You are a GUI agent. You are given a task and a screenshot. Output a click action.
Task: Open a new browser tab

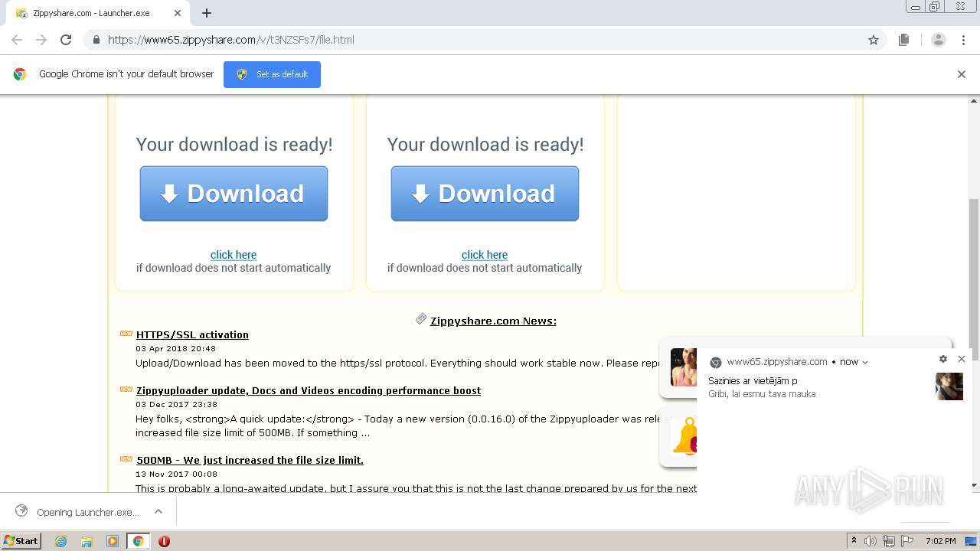pos(207,13)
